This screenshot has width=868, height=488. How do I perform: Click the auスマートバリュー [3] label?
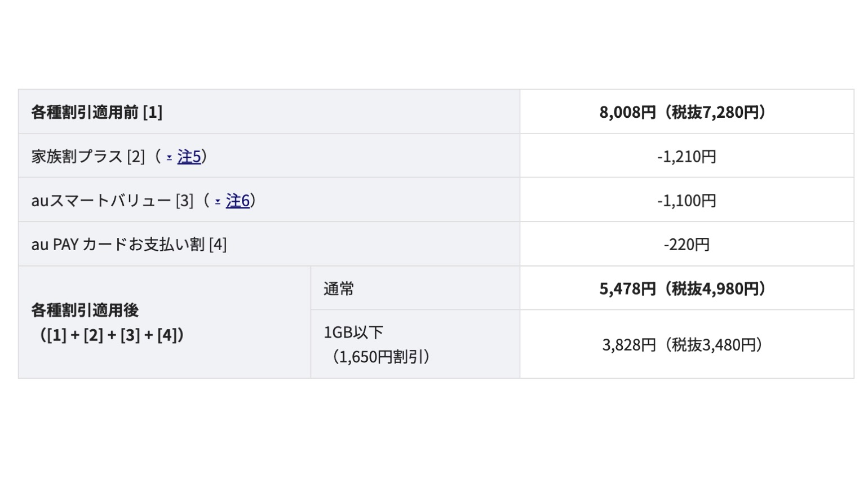112,201
